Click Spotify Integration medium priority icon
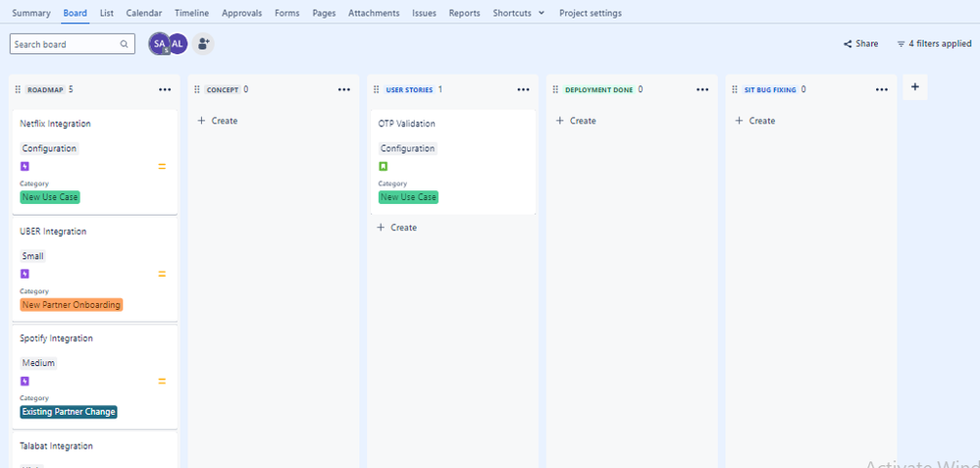This screenshot has width=980, height=468. pos(162,381)
